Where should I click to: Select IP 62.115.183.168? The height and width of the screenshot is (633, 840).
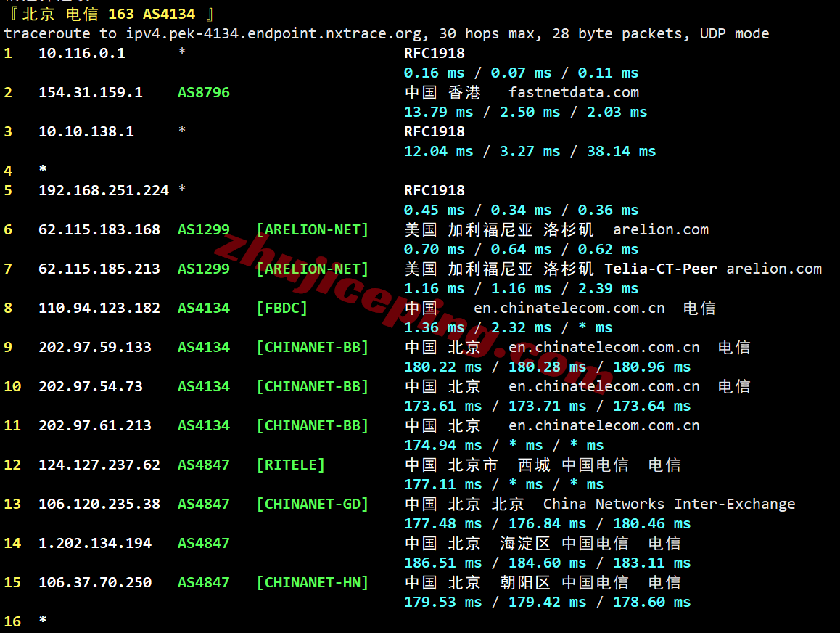pyautogui.click(x=99, y=230)
